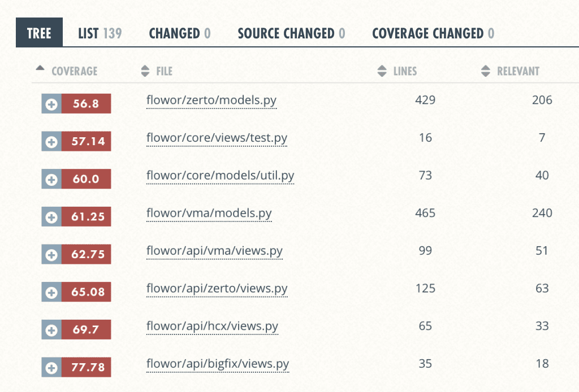Viewport: 579px width, 392px height.
Task: Expand plus icon for 62.75 coverage row
Action: tap(51, 254)
